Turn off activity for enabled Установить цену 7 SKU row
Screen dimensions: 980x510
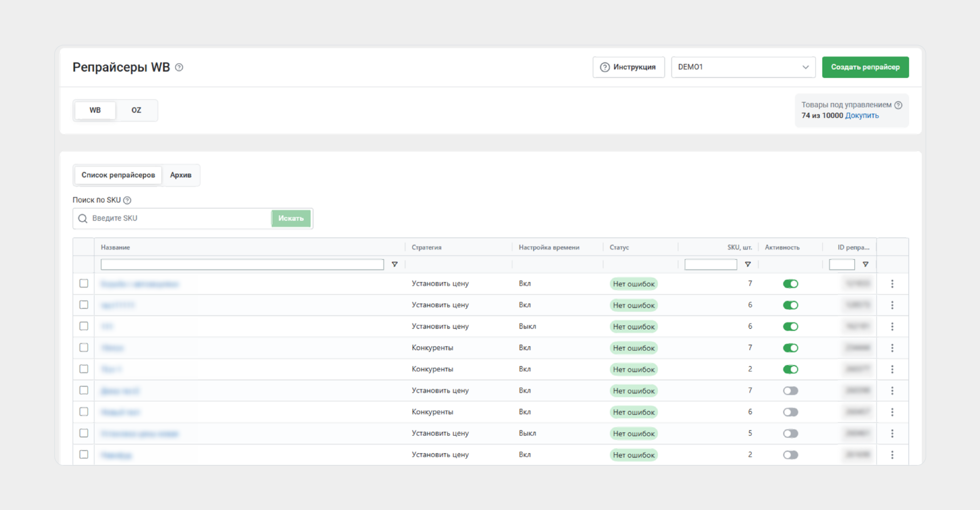coord(791,284)
